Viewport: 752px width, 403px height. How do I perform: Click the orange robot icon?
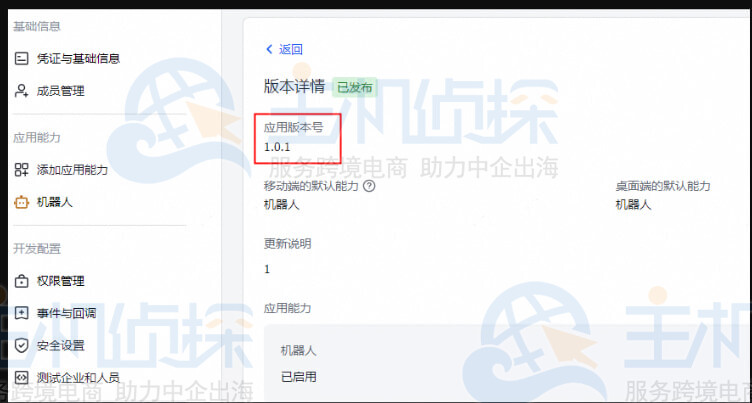click(22, 202)
